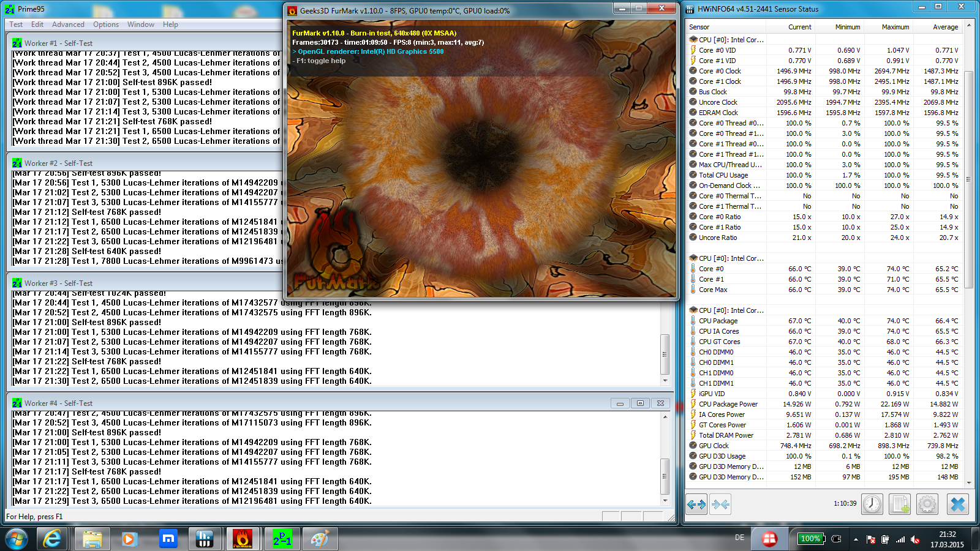The height and width of the screenshot is (551, 980).
Task: Open the Help menu in Prime95
Action: (x=170, y=24)
